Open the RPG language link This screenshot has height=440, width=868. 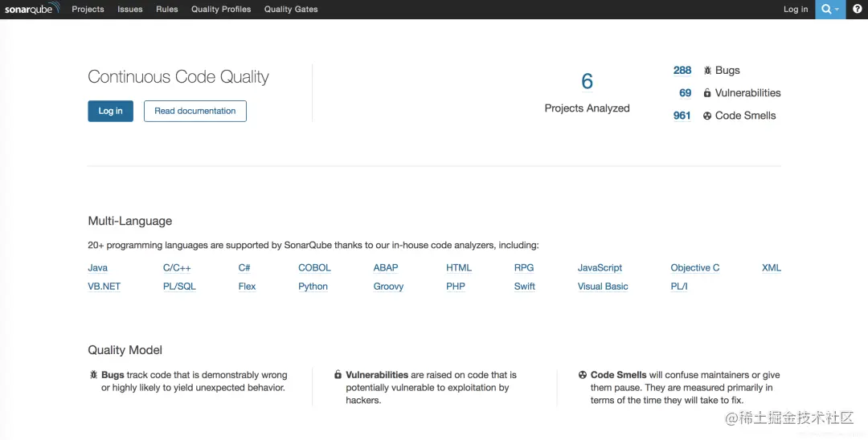point(524,267)
